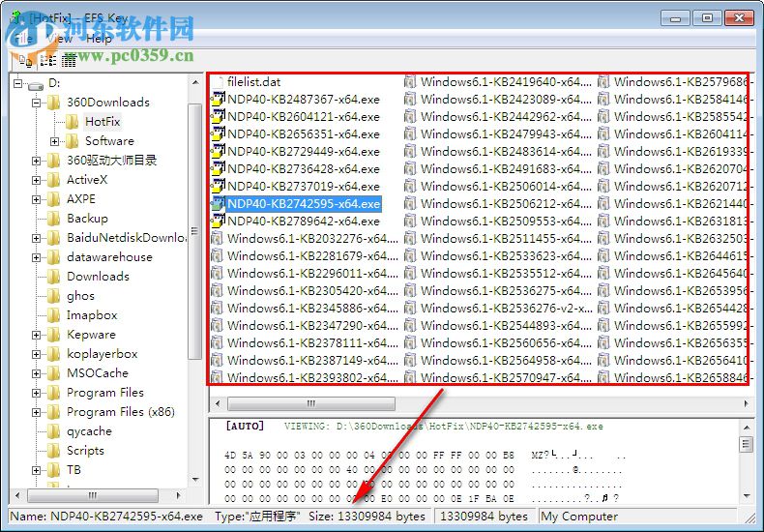Click icon of Windows6.1-KB2393802-x64 update file
The image size is (764, 532).
[218, 377]
